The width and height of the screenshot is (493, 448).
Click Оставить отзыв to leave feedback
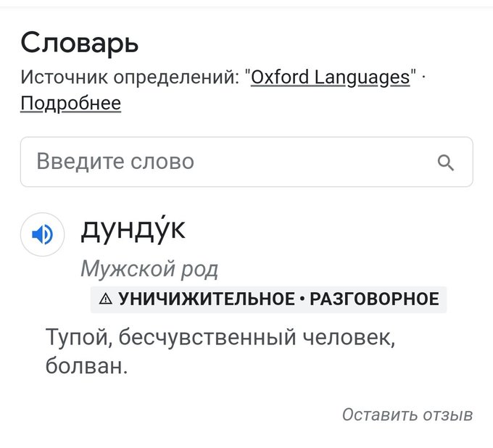407,415
